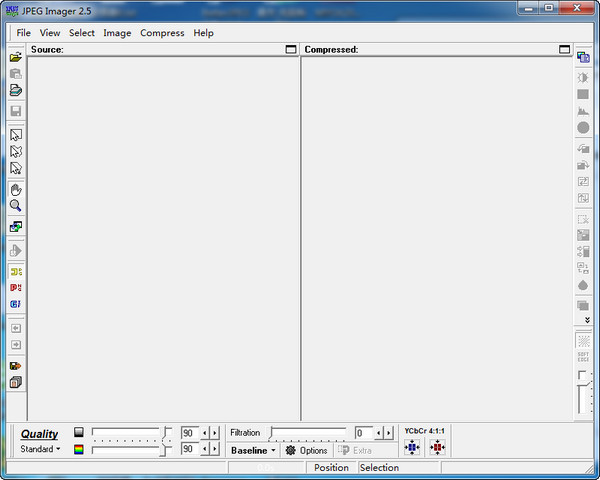Open the Select menu
Image resolution: width=600 pixels, height=480 pixels.
pos(82,33)
